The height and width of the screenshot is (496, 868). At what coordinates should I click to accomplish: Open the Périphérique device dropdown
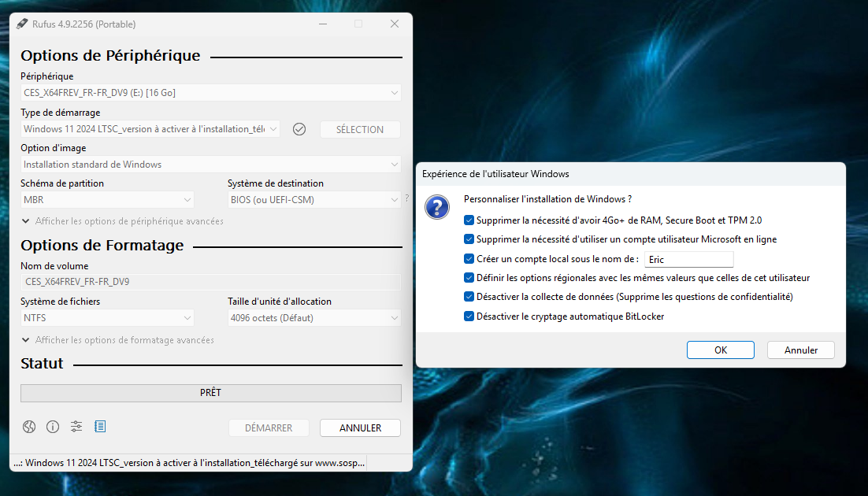(x=211, y=92)
